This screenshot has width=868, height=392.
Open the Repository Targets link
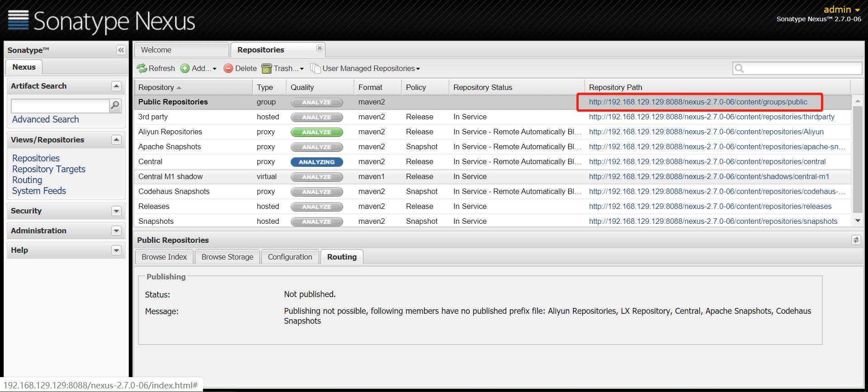49,169
